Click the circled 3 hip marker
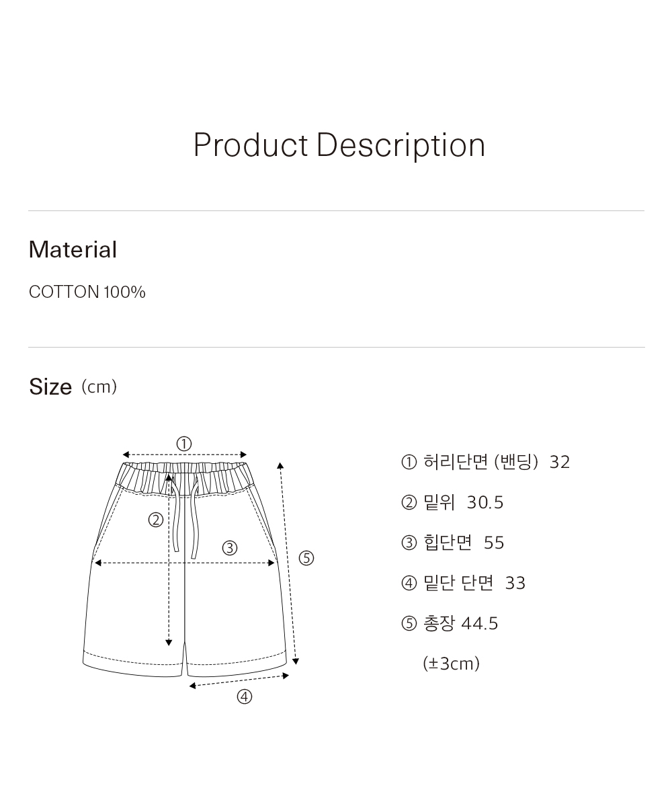672x794 pixels. [x=230, y=548]
